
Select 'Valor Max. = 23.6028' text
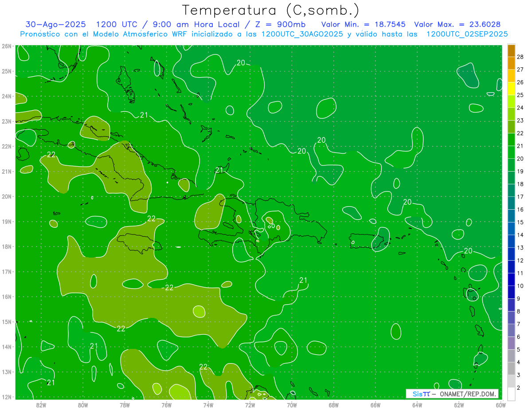[457, 24]
